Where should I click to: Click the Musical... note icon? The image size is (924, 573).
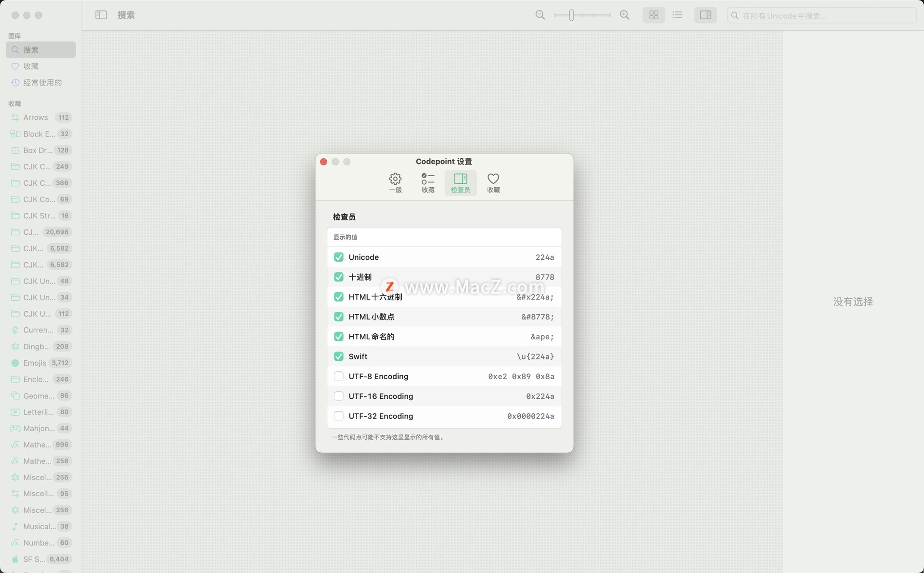[15, 526]
